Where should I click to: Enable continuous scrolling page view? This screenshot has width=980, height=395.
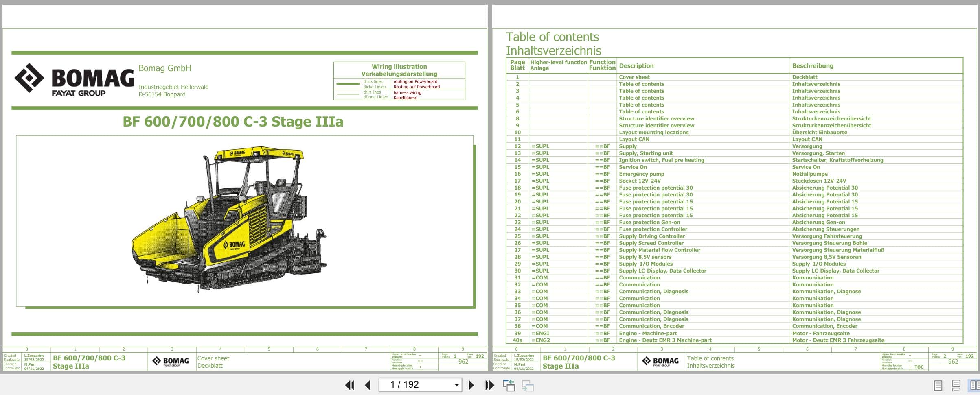[956, 385]
